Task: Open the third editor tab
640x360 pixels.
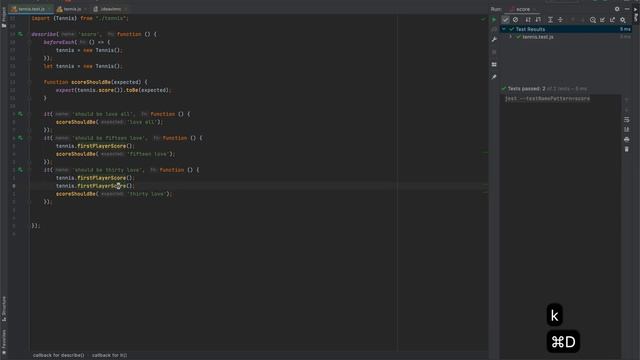Action: click(x=110, y=9)
